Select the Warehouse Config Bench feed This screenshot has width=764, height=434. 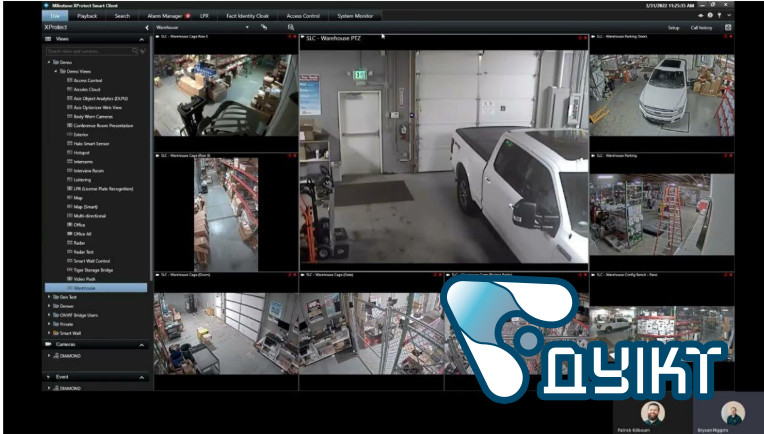click(x=662, y=331)
